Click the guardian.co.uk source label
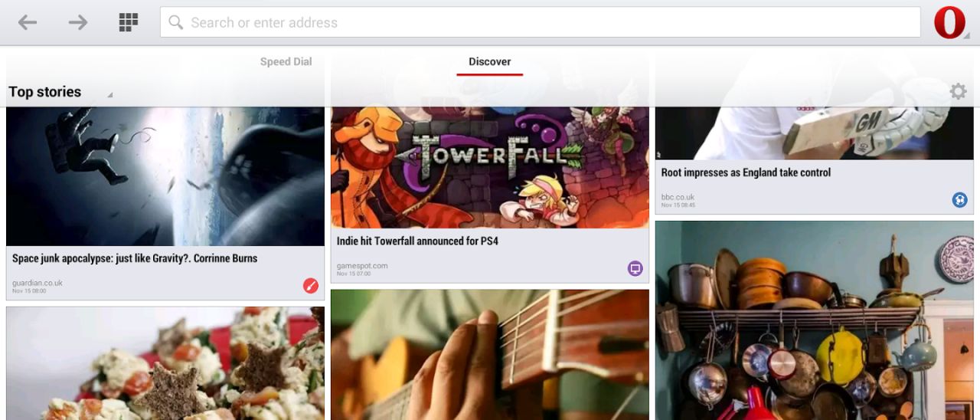This screenshot has height=420, width=980. coord(38,283)
